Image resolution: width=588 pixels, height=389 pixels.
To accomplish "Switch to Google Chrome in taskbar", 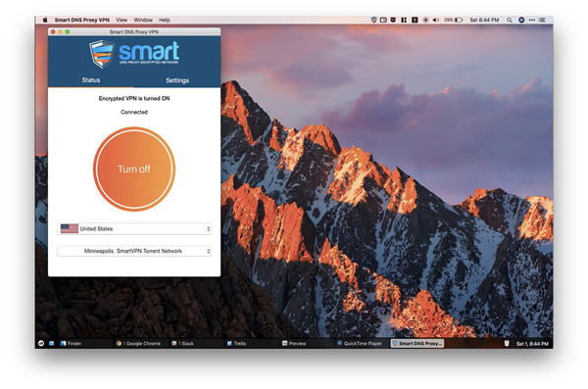I will pos(139,343).
